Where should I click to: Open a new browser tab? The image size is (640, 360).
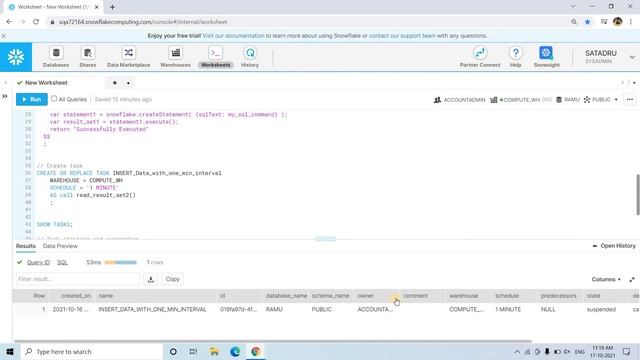(x=112, y=7)
